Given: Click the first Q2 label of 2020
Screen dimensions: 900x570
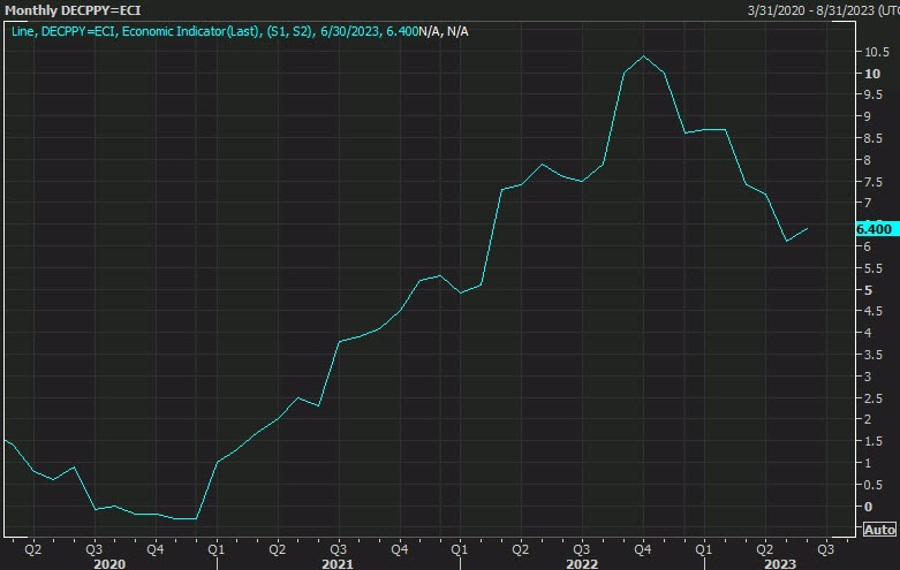Looking at the screenshot, I should [32, 549].
